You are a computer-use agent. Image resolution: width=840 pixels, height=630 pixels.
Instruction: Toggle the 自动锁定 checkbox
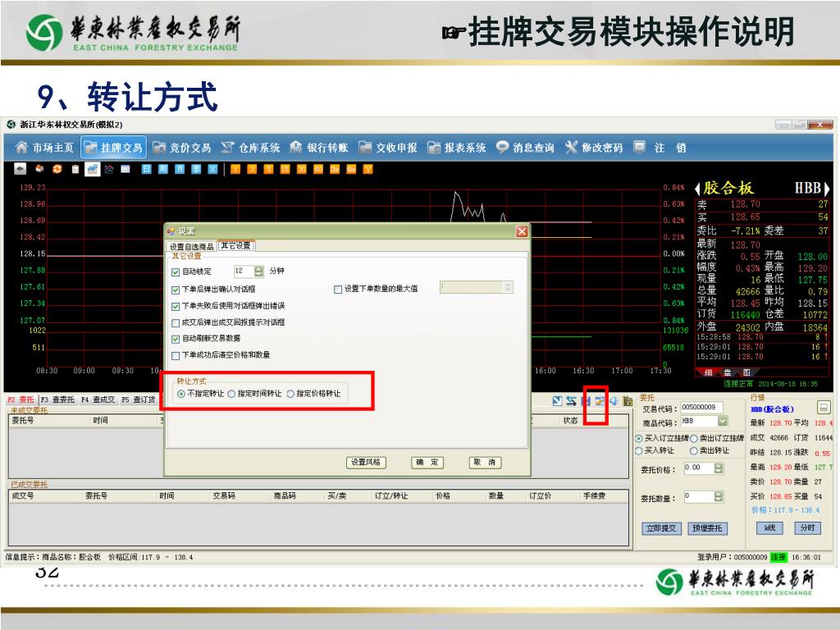(176, 272)
